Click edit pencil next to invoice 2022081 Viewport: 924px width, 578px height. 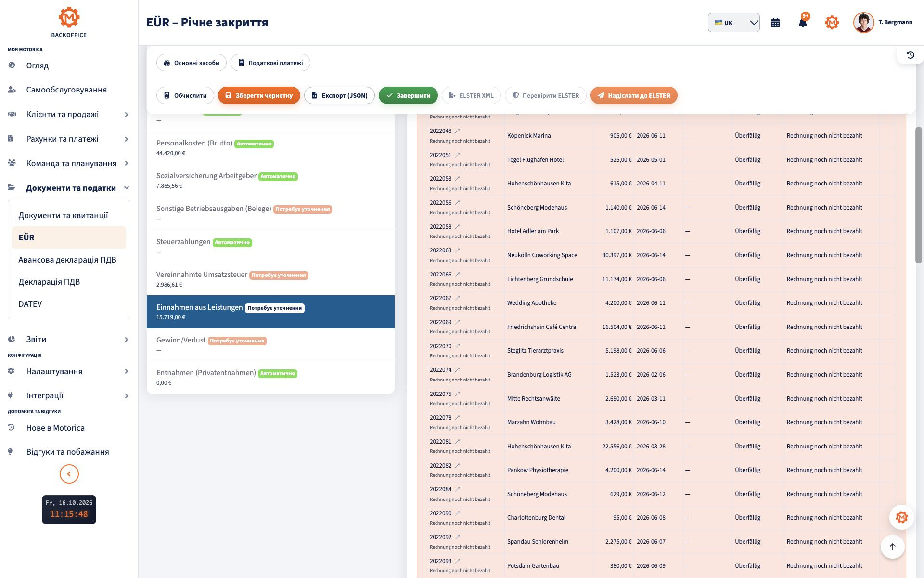(457, 442)
